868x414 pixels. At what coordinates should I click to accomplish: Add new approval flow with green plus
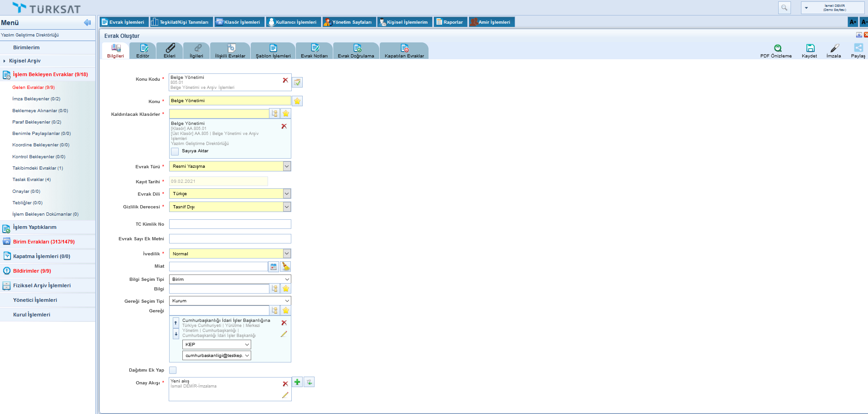pos(297,382)
